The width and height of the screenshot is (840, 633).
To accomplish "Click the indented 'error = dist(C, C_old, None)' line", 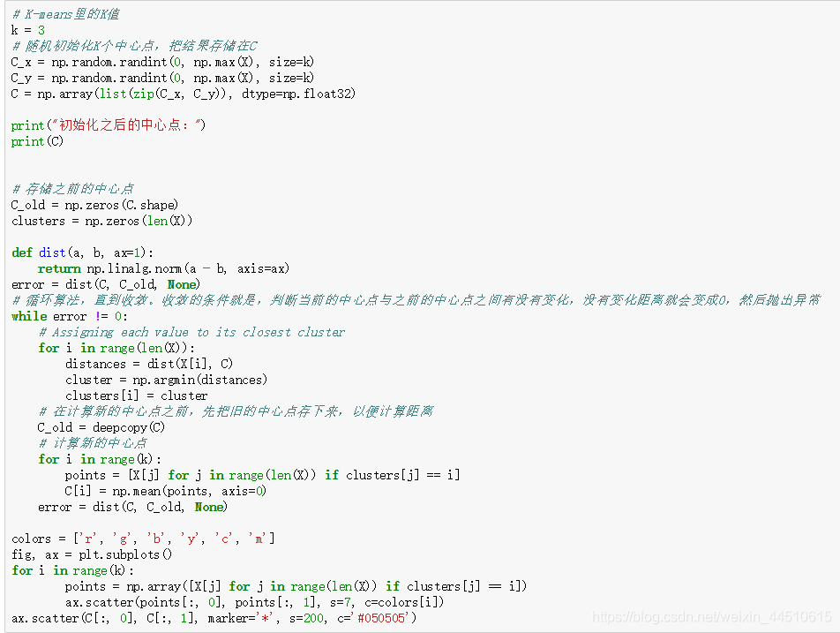I will pyautogui.click(x=133, y=507).
